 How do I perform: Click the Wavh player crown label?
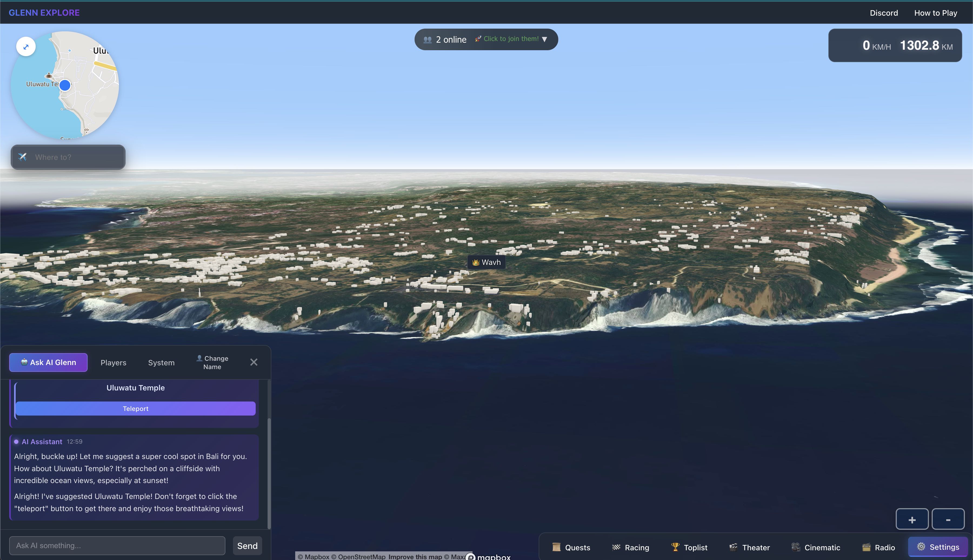coord(486,262)
